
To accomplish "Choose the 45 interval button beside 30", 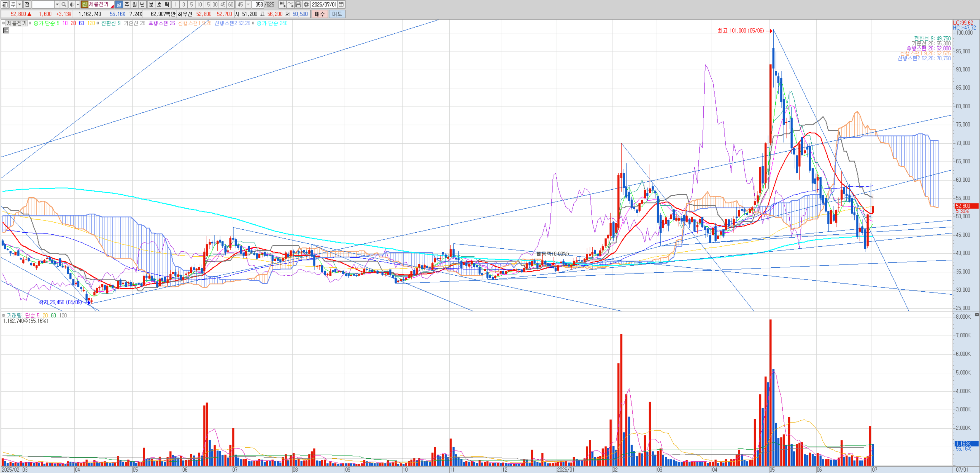I will click(x=223, y=5).
